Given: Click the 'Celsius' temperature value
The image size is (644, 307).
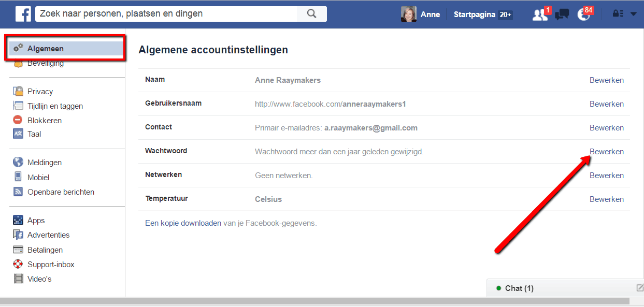Looking at the screenshot, I should click(268, 199).
